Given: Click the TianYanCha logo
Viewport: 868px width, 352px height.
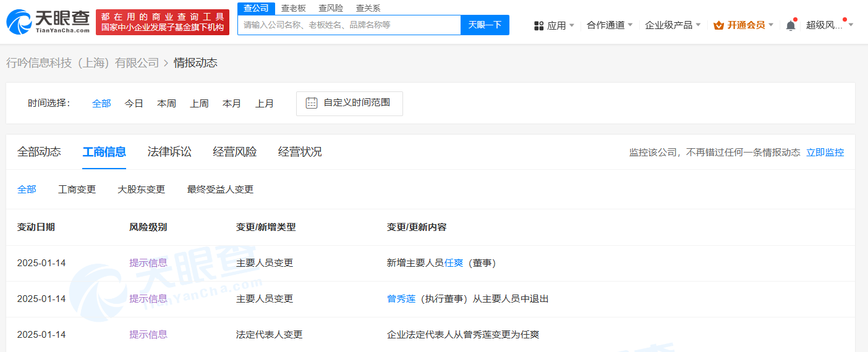Looking at the screenshot, I should point(48,22).
